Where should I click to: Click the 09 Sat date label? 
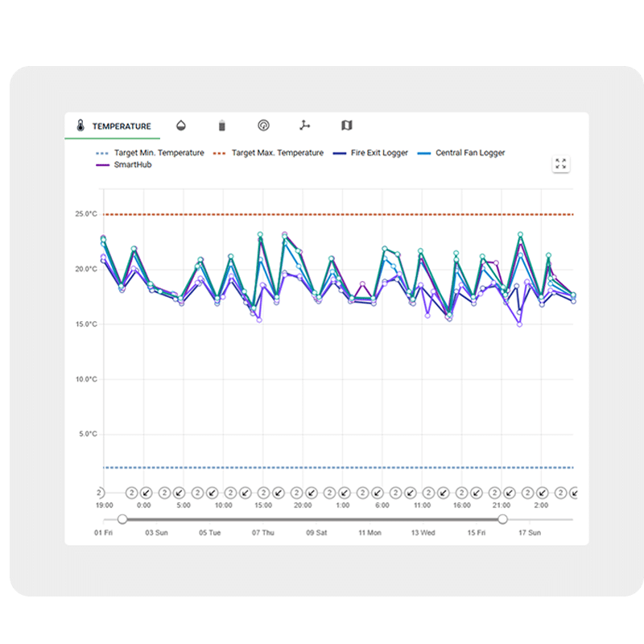[316, 533]
